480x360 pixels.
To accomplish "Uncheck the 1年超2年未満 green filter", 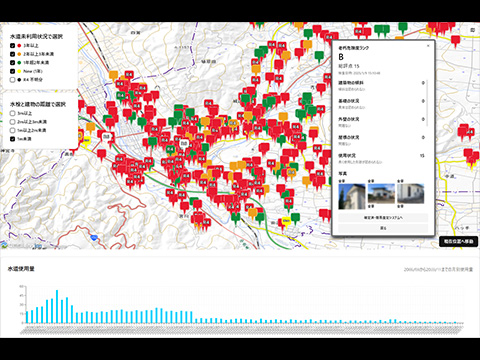I will [x=12, y=63].
